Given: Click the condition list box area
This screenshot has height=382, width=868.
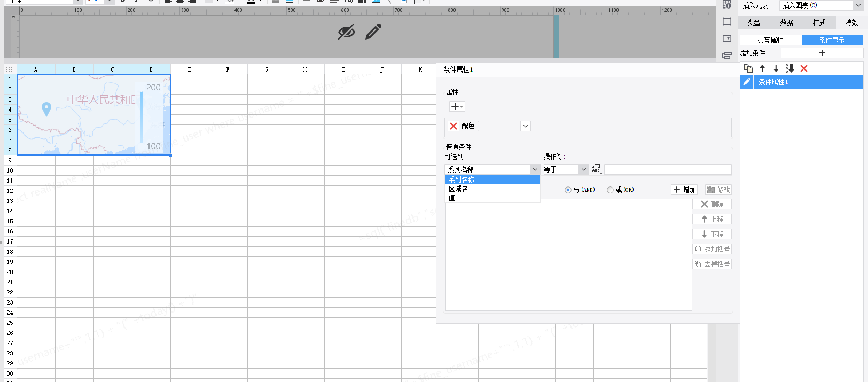Looking at the screenshot, I should 568,255.
